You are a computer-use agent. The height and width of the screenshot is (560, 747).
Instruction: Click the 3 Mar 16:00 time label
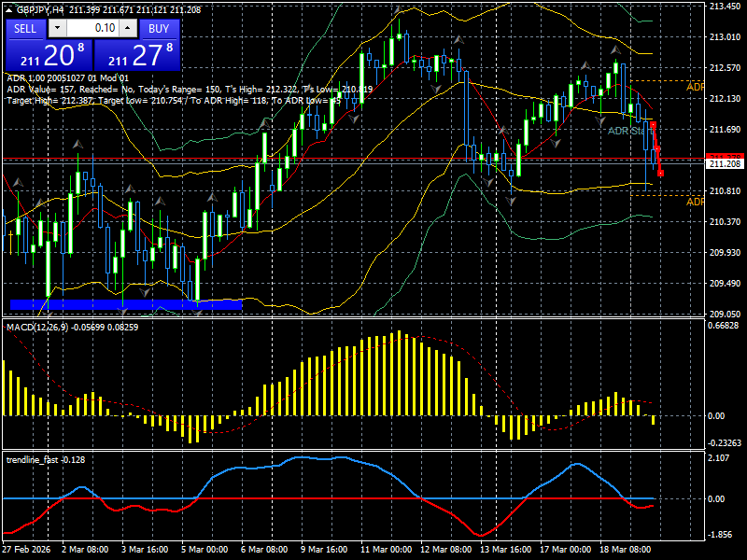[145, 550]
